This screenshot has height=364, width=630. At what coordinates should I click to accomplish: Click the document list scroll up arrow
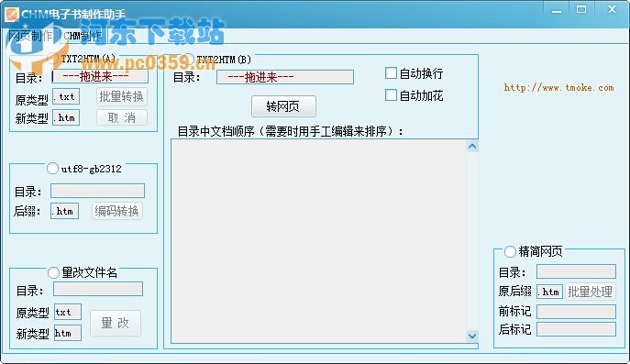pyautogui.click(x=472, y=147)
